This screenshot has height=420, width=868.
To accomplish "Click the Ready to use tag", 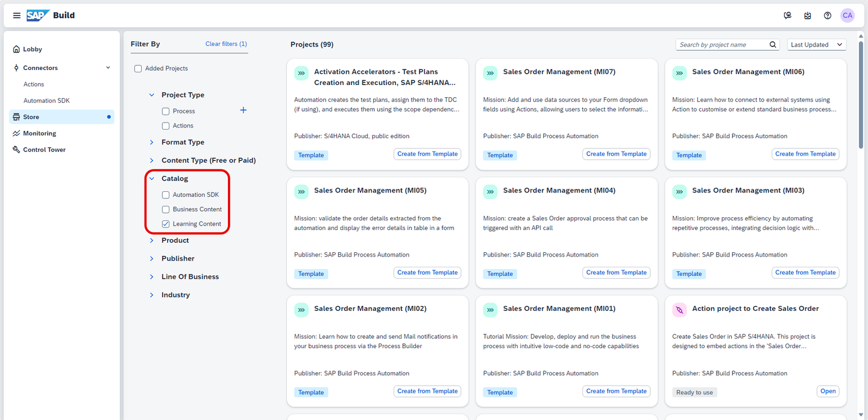I will pos(694,392).
